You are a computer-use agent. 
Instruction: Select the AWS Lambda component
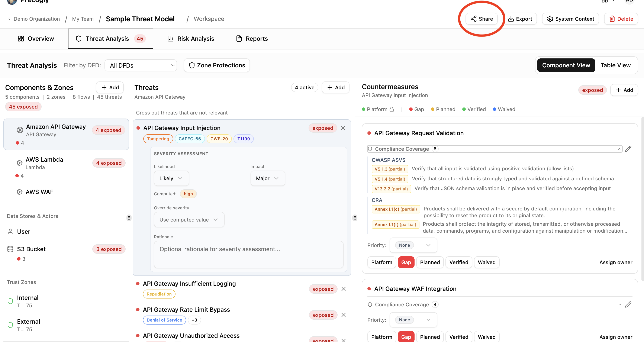tap(66, 167)
